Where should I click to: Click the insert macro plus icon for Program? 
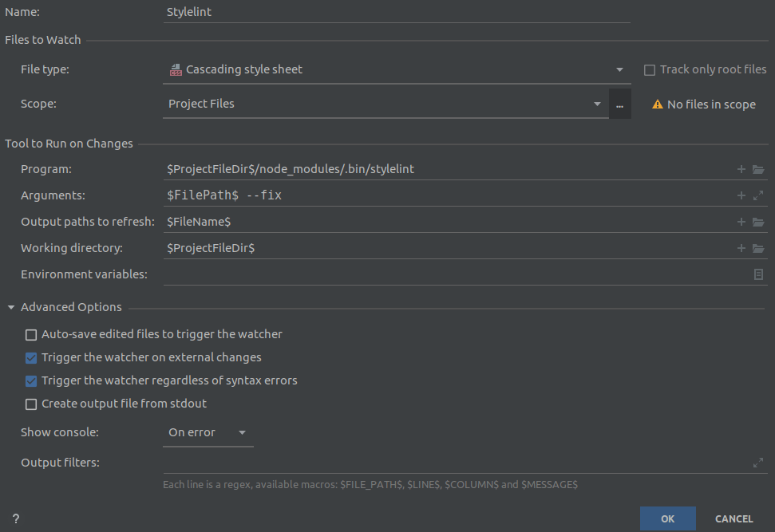tap(741, 169)
